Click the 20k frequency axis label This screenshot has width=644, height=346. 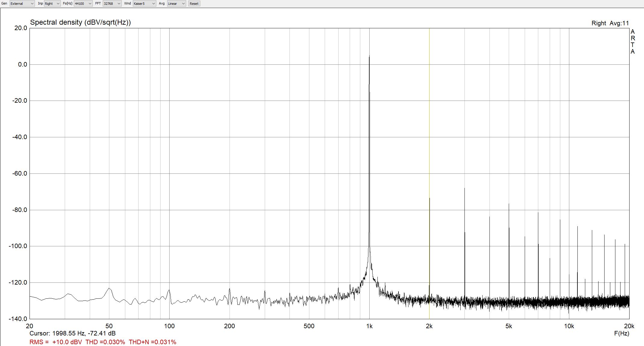[629, 326]
